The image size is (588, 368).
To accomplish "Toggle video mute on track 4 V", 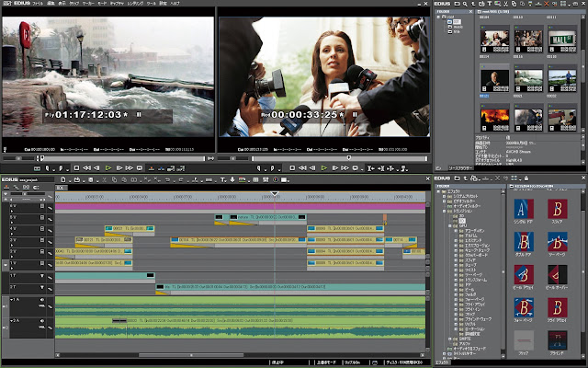I will [x=42, y=229].
